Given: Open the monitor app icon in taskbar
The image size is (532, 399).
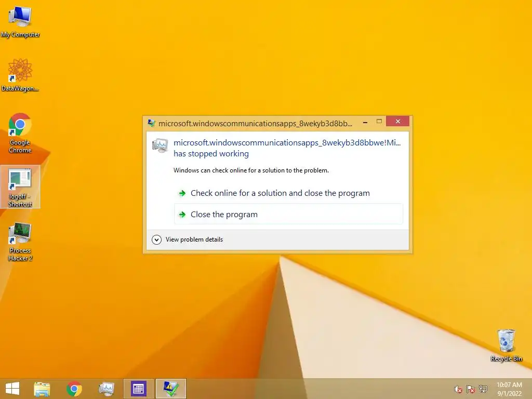Looking at the screenshot, I should click(x=106, y=389).
